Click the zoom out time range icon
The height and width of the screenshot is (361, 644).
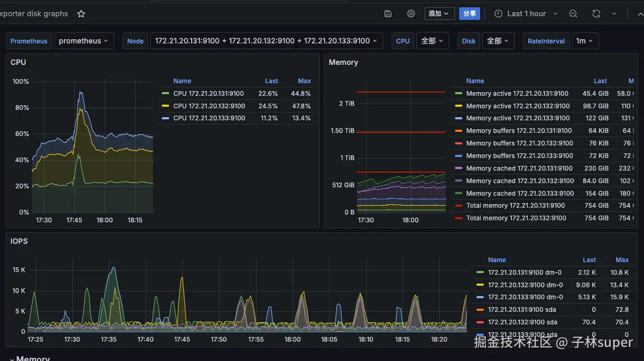[573, 14]
